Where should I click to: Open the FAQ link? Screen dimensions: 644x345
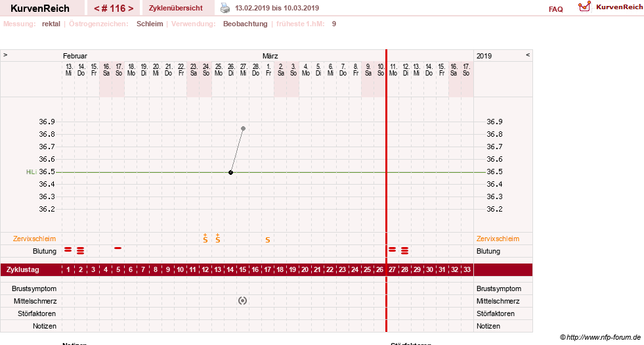[555, 9]
